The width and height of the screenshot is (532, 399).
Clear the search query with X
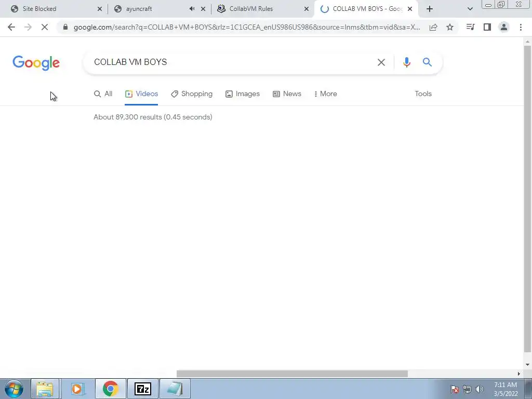(x=381, y=62)
